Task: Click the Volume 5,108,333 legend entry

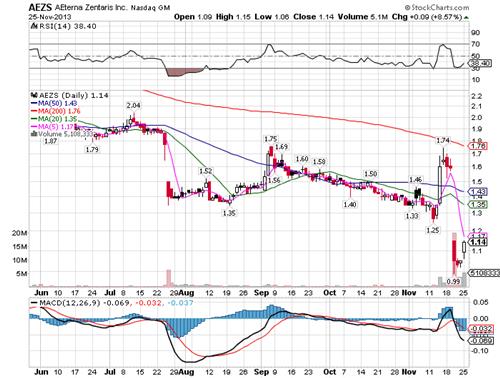Action: click(x=65, y=134)
